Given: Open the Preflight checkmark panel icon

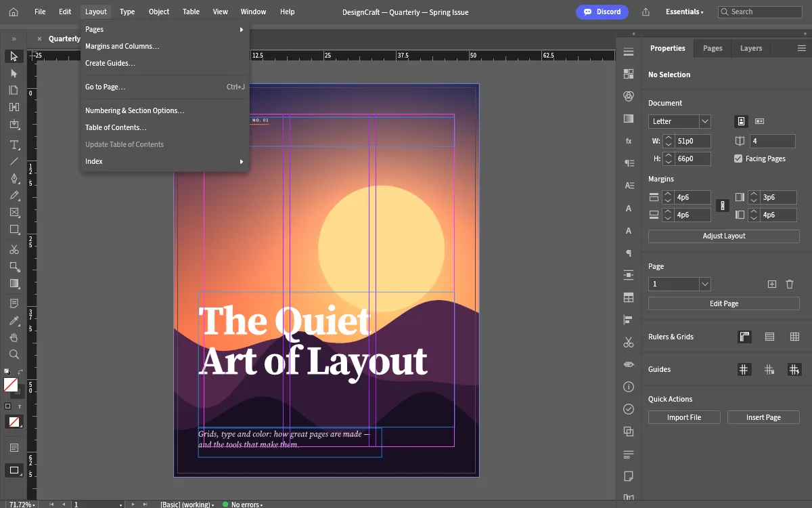Looking at the screenshot, I should click(629, 409).
